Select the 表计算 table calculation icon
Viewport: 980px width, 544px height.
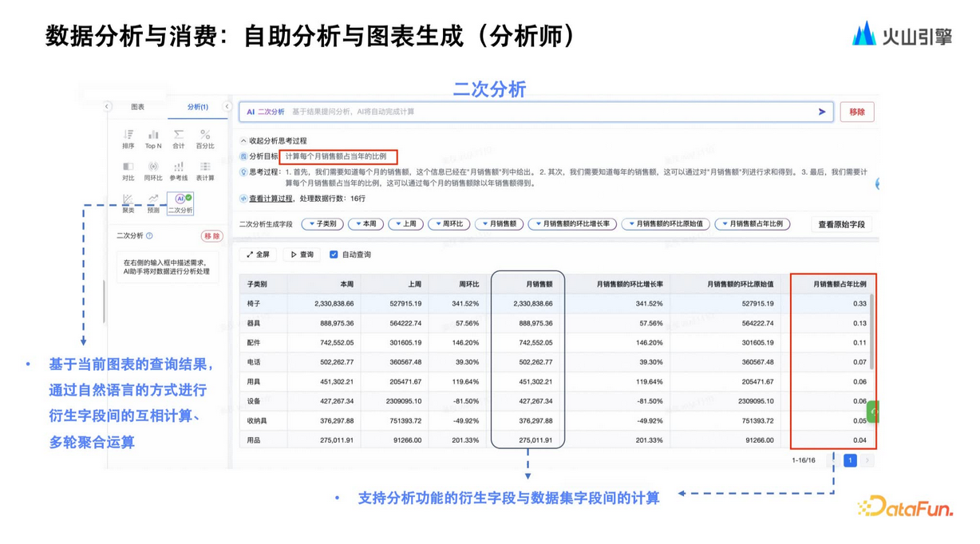205,171
